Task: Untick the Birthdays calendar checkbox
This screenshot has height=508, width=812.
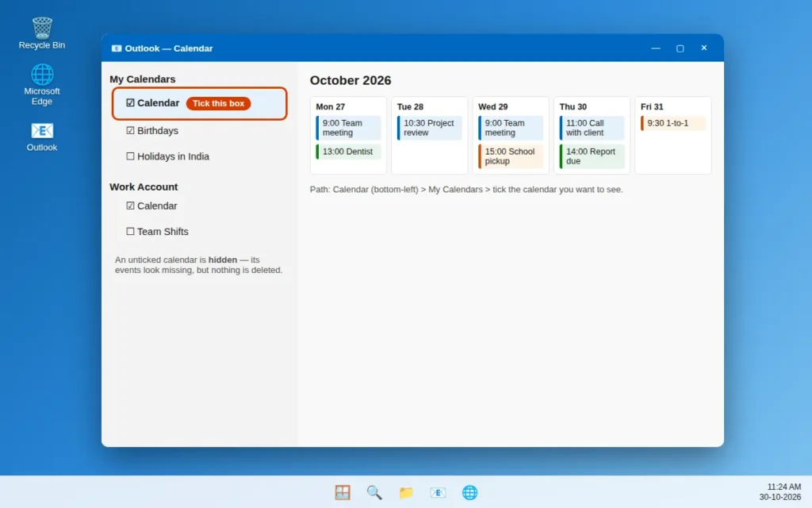Action: (x=130, y=131)
